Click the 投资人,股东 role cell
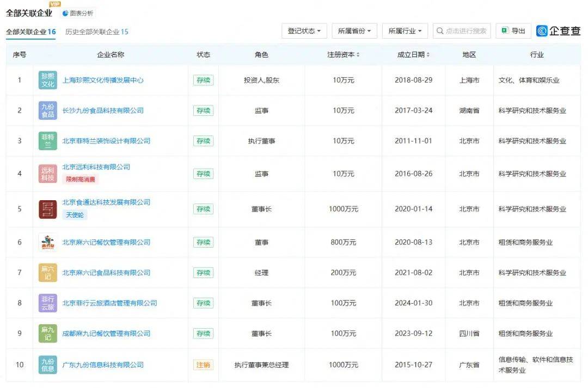The width and height of the screenshot is (588, 388). coord(261,80)
